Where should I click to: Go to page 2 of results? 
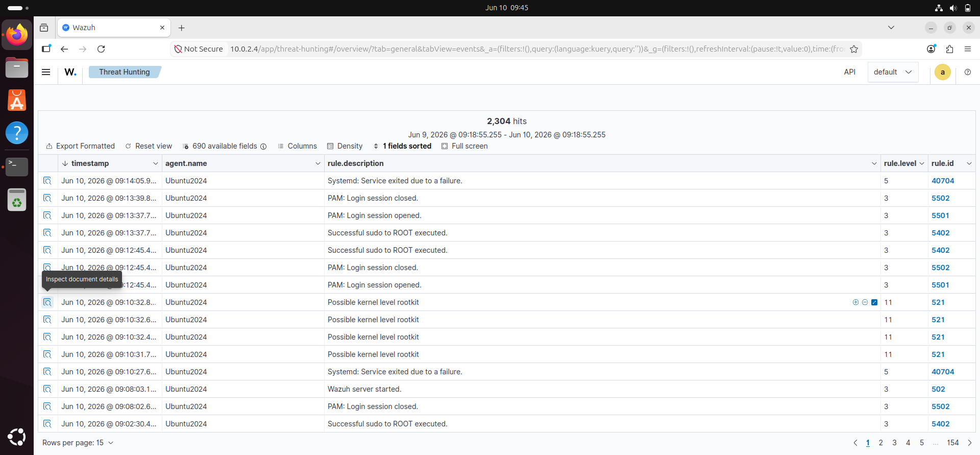[x=880, y=443]
